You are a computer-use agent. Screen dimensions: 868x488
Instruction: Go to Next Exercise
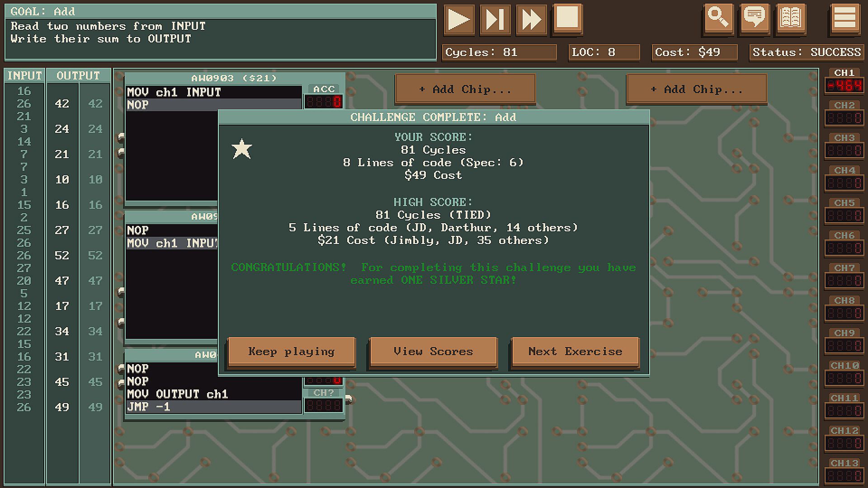pos(575,352)
